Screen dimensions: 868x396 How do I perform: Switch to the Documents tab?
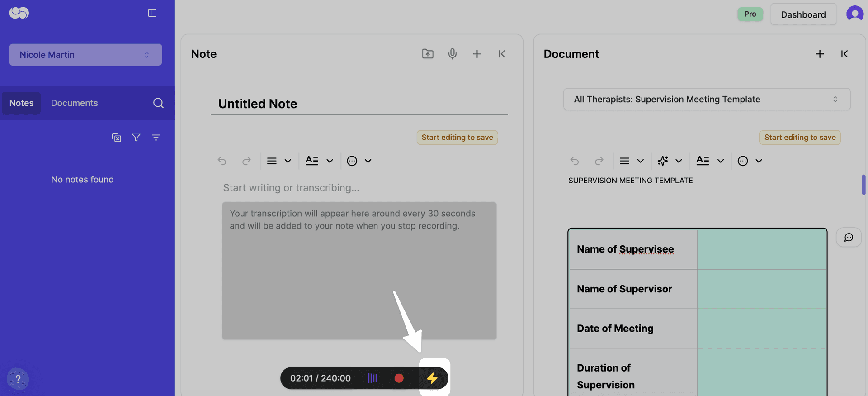pos(75,103)
